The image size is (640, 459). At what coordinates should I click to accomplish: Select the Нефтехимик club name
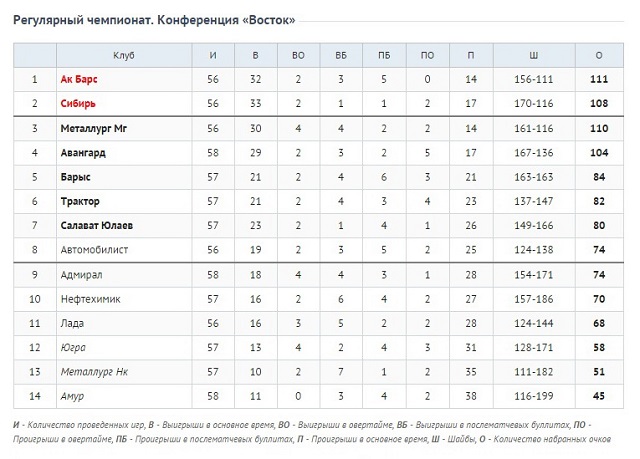[91, 299]
